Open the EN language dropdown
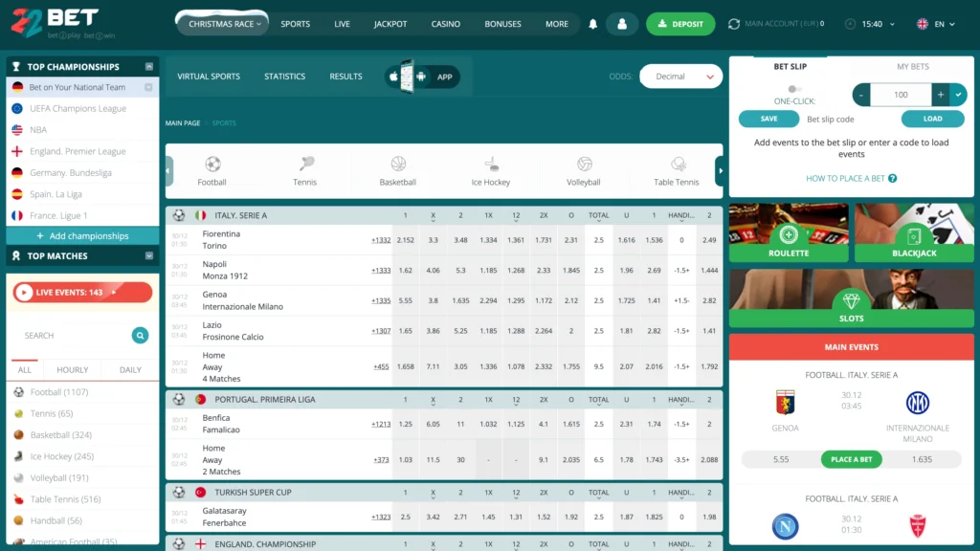Screen dimensions: 980x551 click(944, 24)
